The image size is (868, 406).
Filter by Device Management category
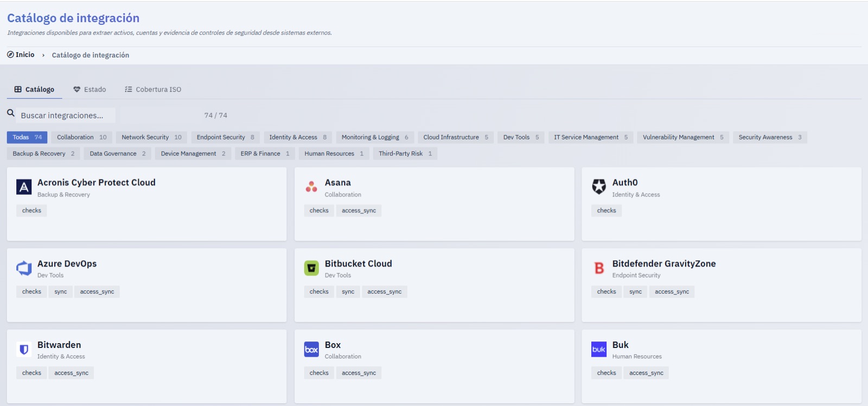pos(193,154)
